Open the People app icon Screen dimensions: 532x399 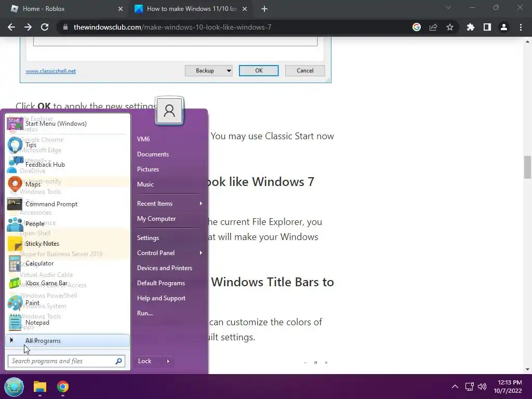point(15,224)
